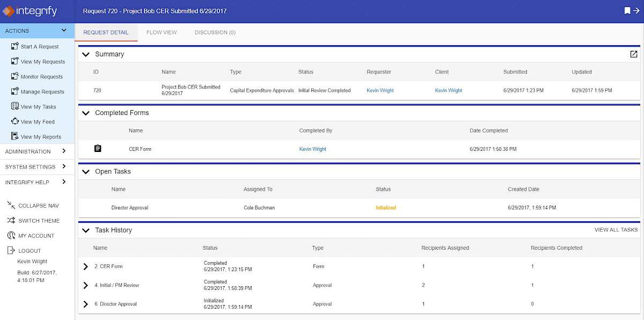Click Director Approval name in Open Tasks
The width and height of the screenshot is (644, 320).
[130, 207]
